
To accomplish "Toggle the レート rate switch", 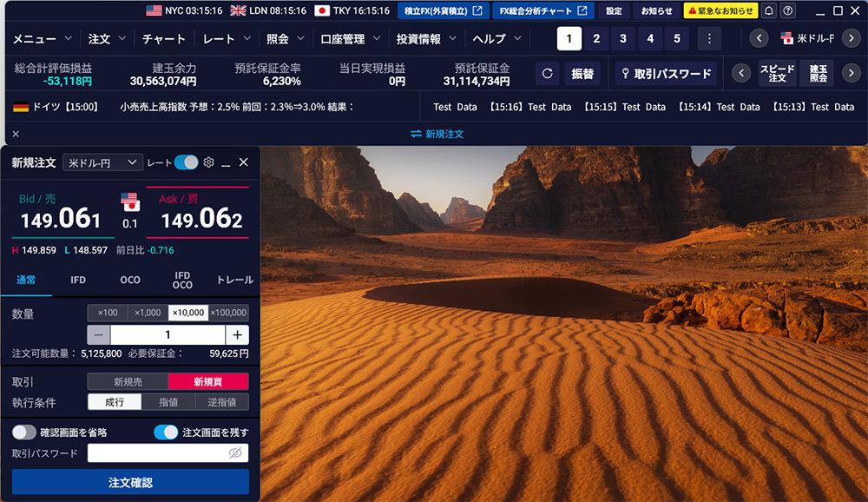I will [x=186, y=162].
